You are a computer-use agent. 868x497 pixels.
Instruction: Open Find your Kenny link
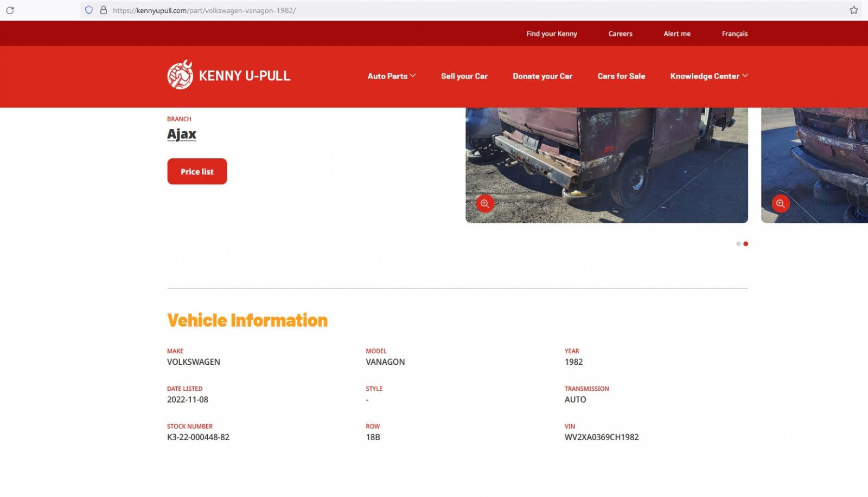coord(552,34)
